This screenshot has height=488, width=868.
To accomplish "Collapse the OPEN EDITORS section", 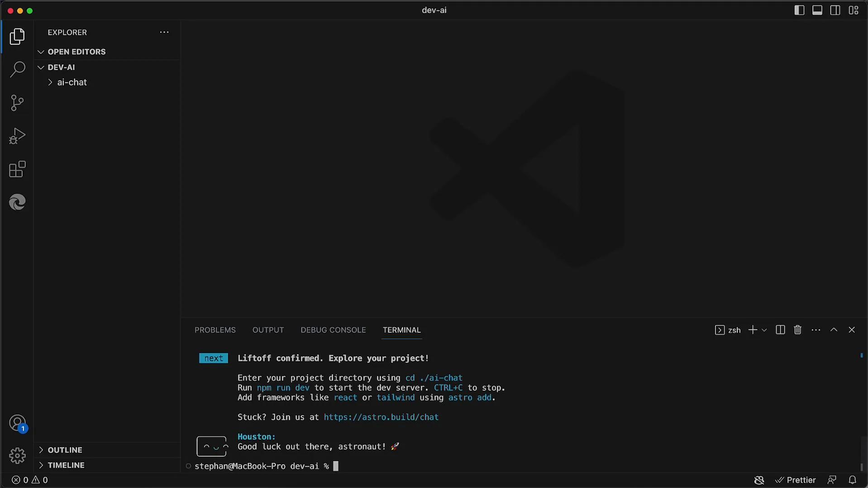I will [107, 52].
